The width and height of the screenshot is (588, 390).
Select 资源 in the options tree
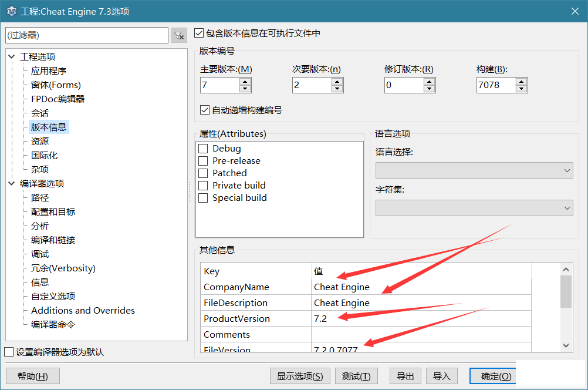pyautogui.click(x=40, y=142)
